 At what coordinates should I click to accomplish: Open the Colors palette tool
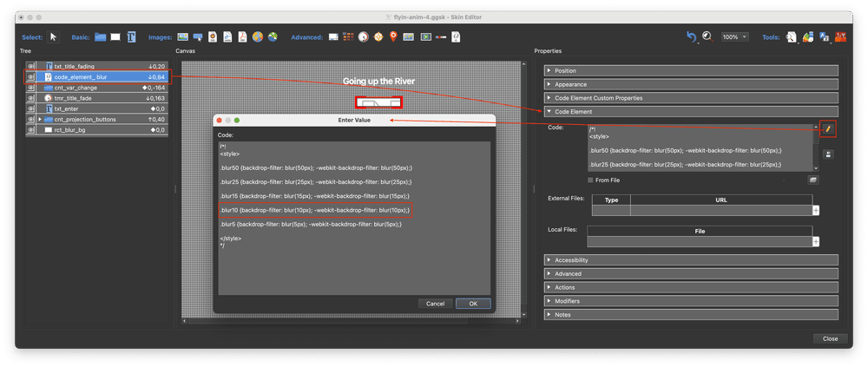pos(807,37)
